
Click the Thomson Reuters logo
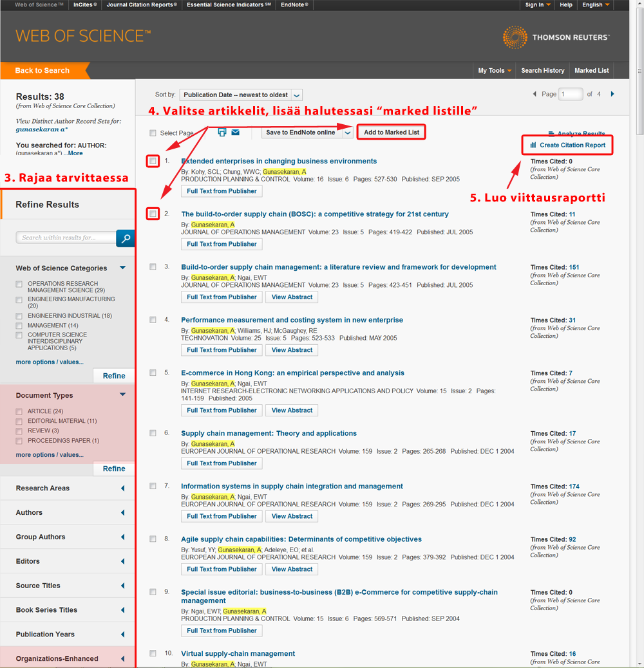tap(556, 37)
